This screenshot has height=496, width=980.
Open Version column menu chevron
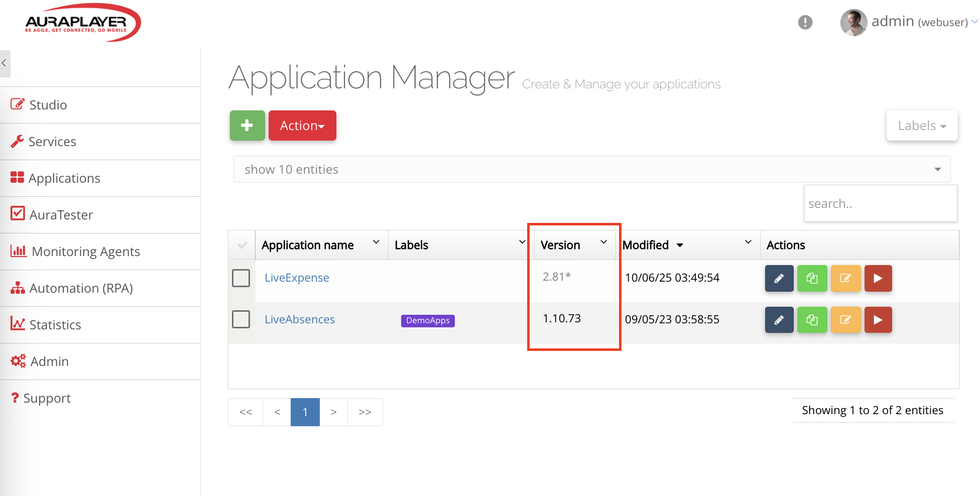[604, 242]
